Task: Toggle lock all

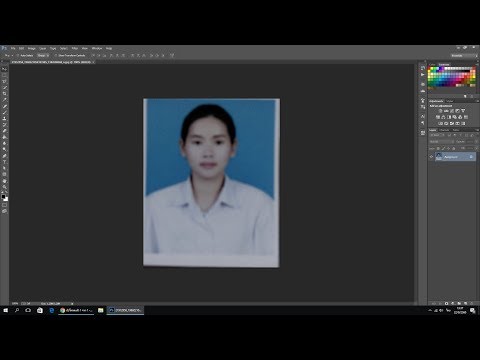Action: (453, 148)
